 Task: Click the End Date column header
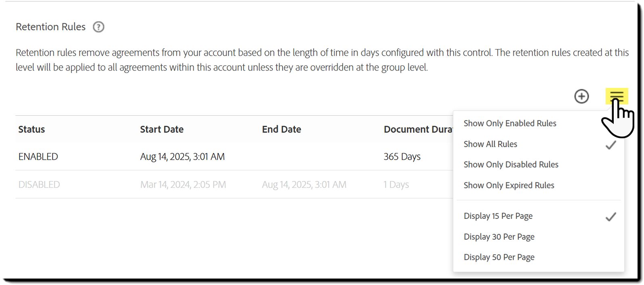281,129
